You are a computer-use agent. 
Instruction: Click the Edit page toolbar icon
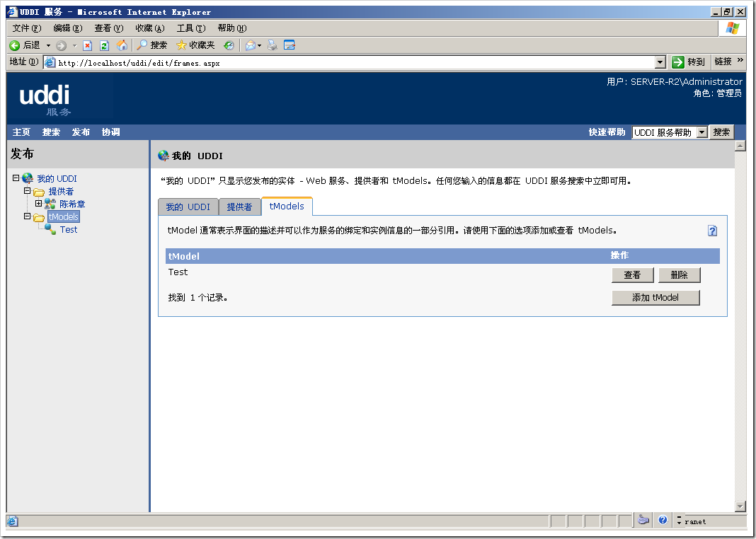290,45
